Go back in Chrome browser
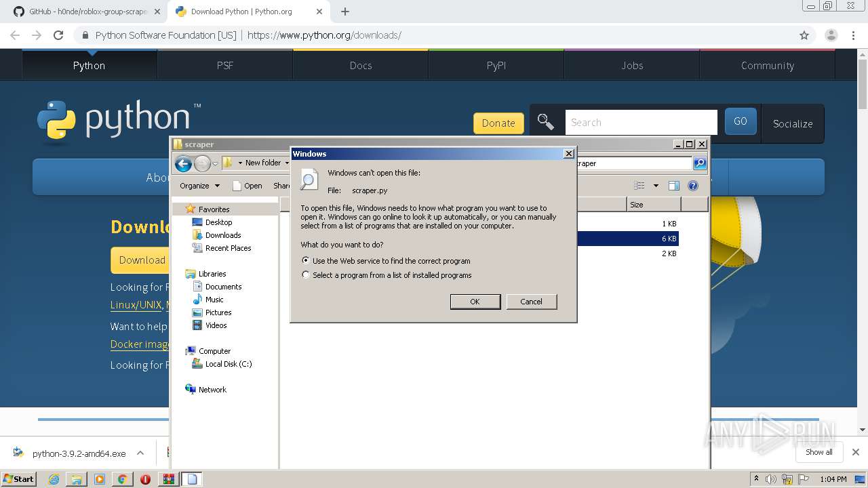Image resolution: width=868 pixels, height=488 pixels. 15,35
